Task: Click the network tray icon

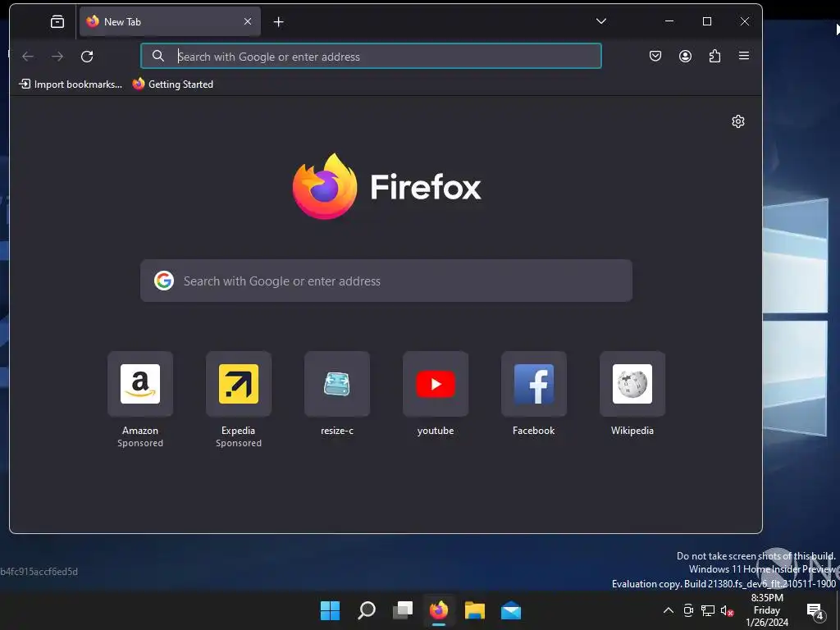Action: click(708, 610)
